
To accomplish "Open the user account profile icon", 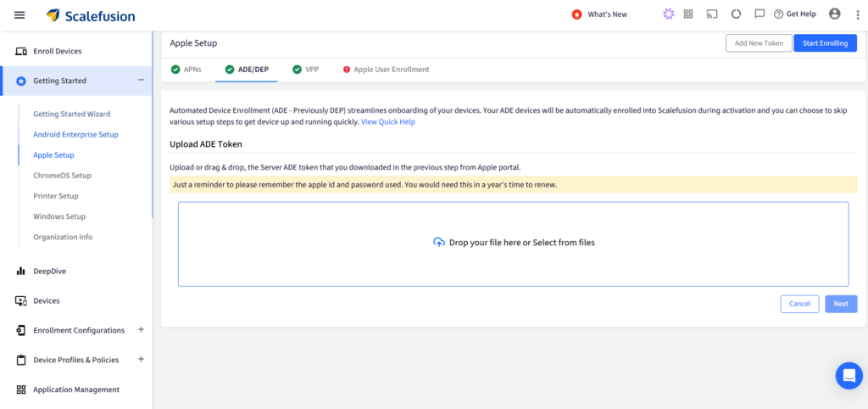I will [834, 14].
